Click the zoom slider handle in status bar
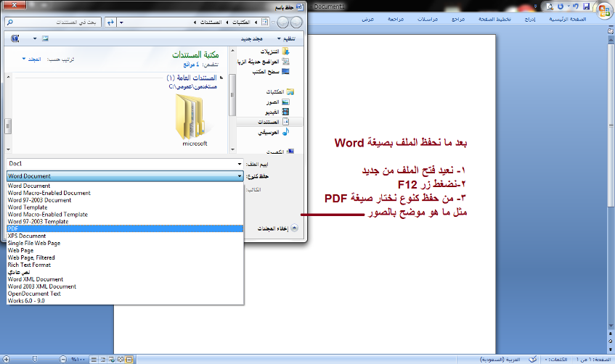Image resolution: width=615 pixels, height=364 pixels. click(x=35, y=360)
